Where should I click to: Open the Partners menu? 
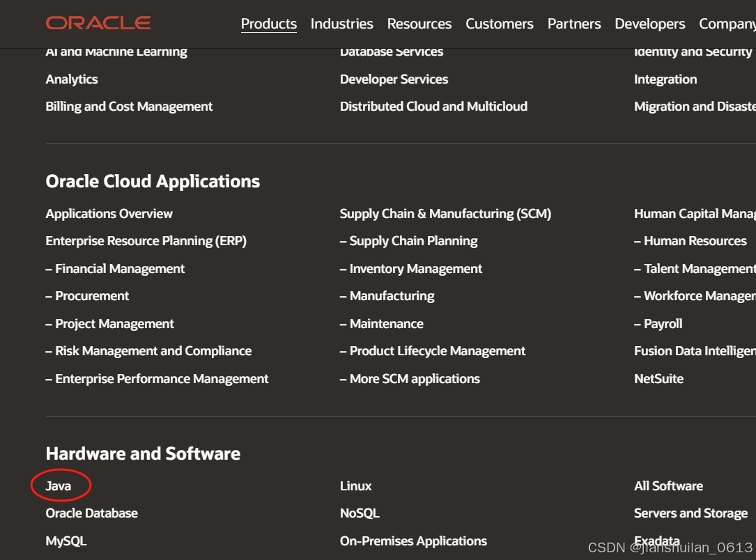pos(573,24)
